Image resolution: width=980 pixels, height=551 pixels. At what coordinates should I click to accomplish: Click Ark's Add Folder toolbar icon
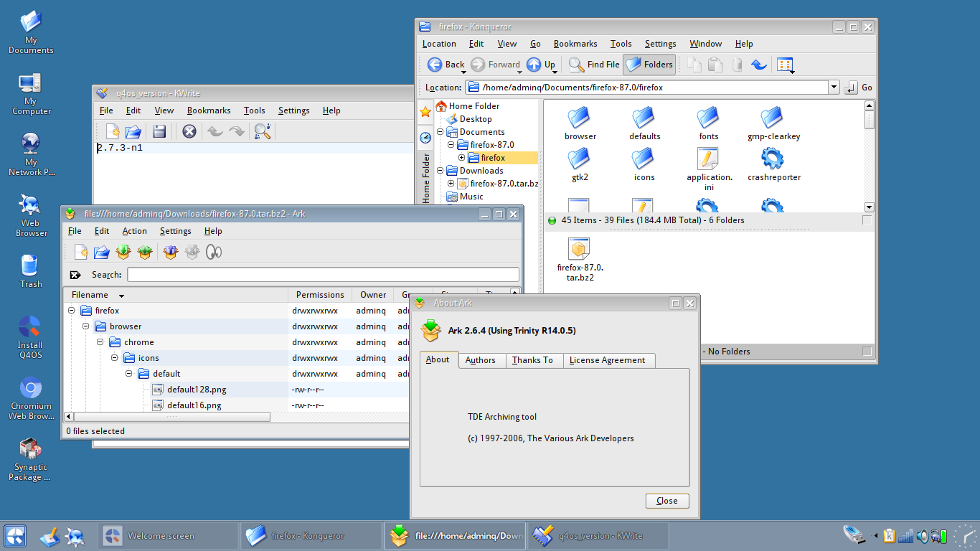click(x=145, y=252)
